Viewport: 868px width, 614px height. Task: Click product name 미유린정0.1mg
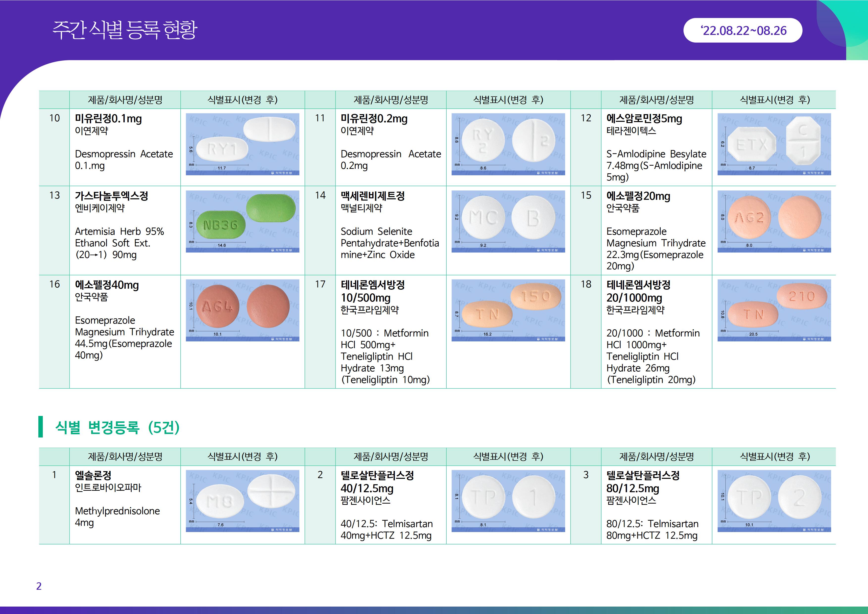[108, 119]
